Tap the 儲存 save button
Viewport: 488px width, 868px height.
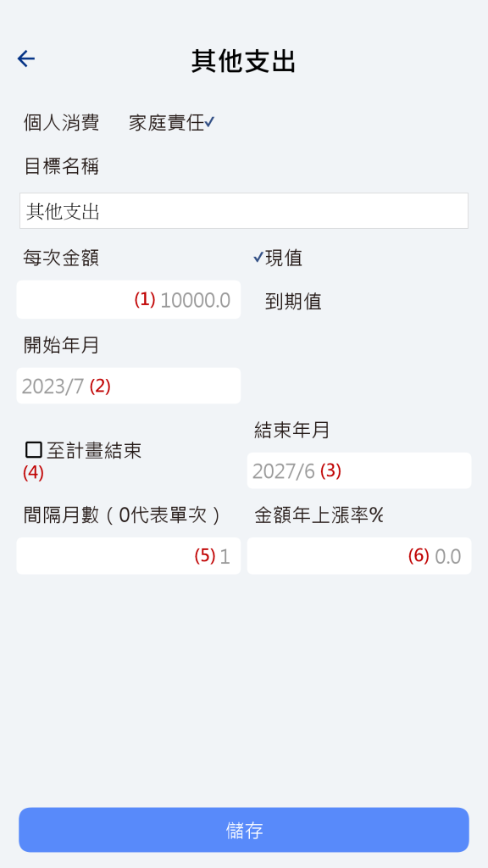pos(244,830)
